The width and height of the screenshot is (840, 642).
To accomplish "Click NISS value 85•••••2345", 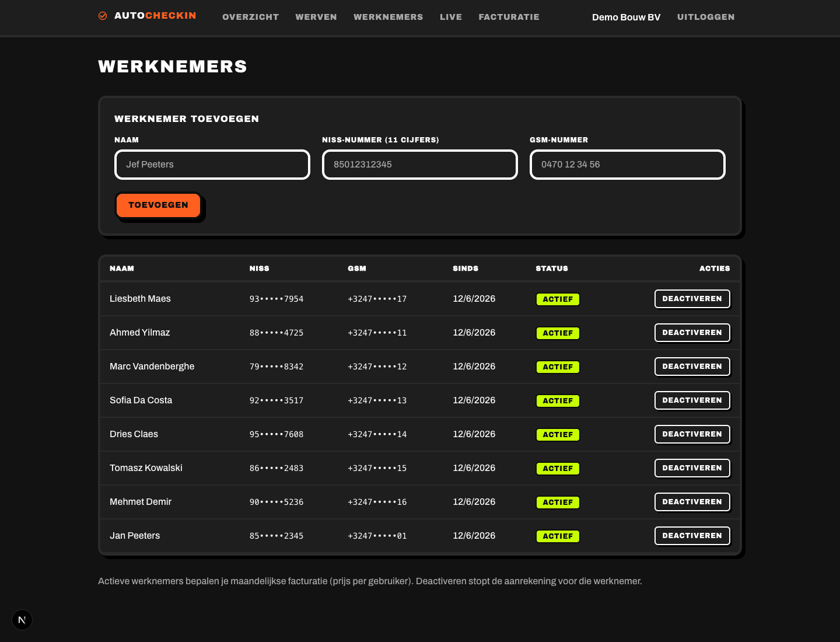I will tap(276, 536).
